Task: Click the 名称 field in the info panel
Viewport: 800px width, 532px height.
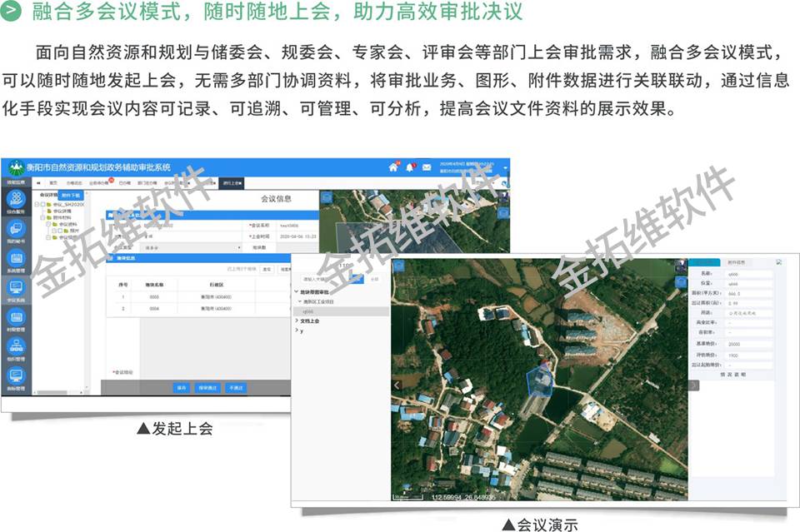Action: [x=749, y=274]
